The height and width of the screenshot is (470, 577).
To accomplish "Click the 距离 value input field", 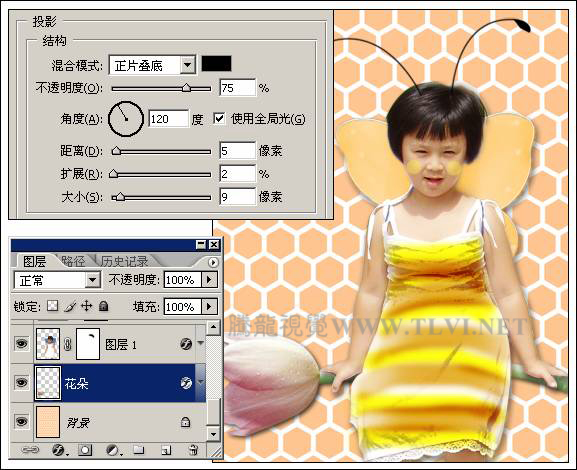I will 237,151.
